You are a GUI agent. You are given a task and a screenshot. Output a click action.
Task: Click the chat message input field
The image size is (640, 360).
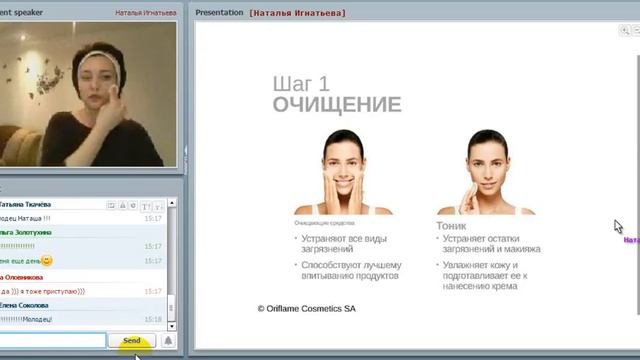[52, 340]
